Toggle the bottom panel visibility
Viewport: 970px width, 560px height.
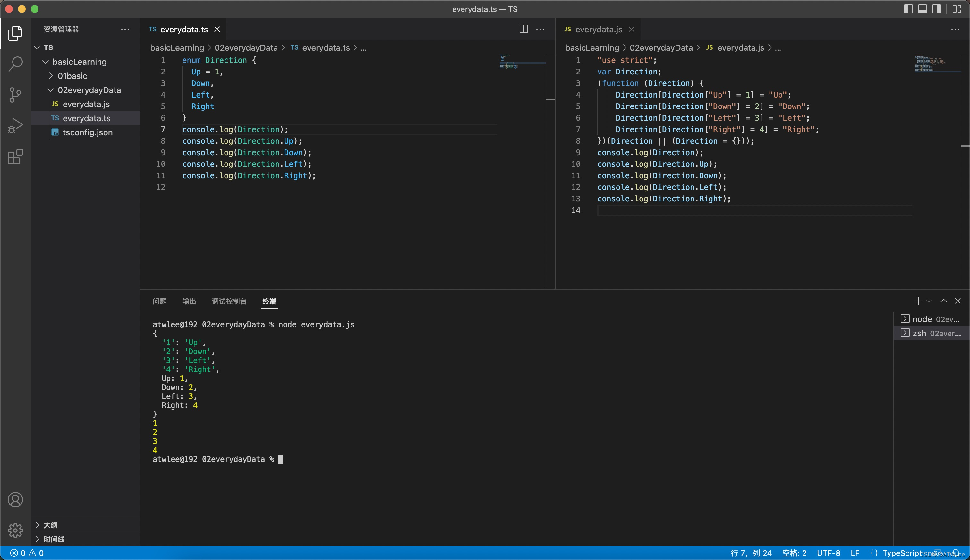click(922, 9)
